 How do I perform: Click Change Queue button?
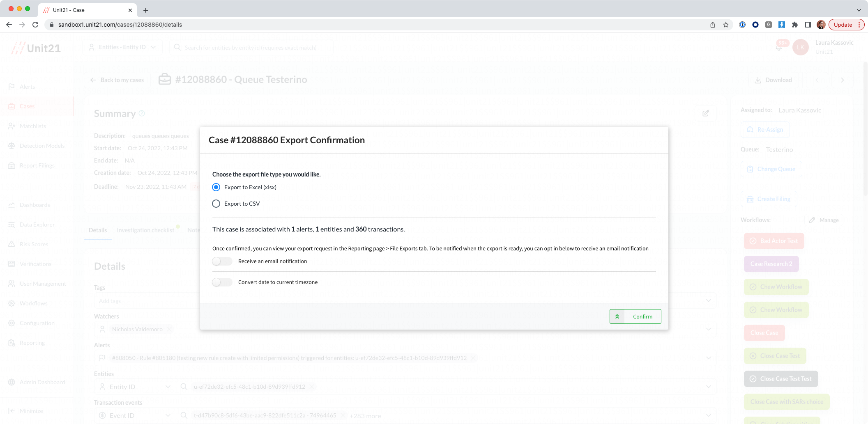tap(771, 169)
